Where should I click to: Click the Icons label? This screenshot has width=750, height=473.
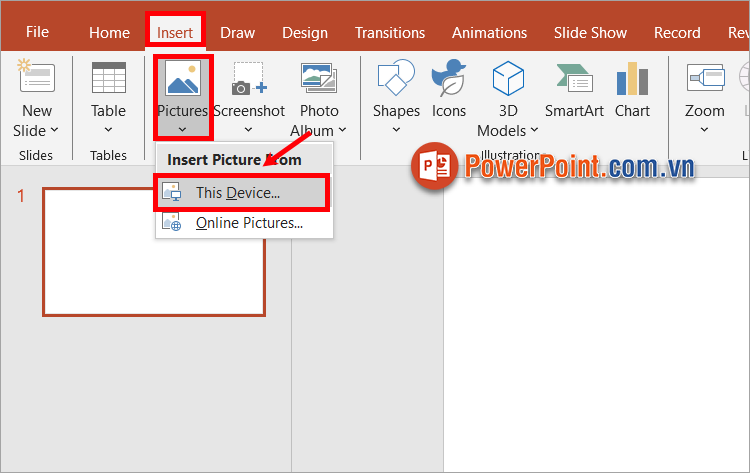[449, 111]
